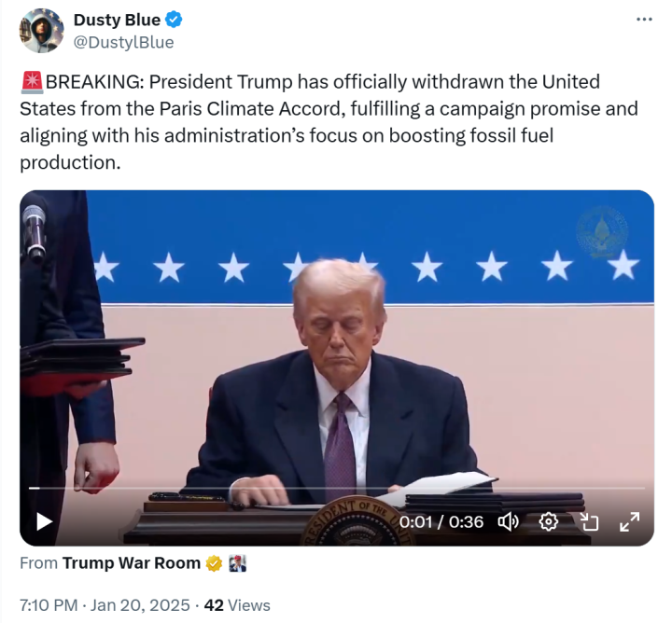View the 42 Views analytics

237,605
